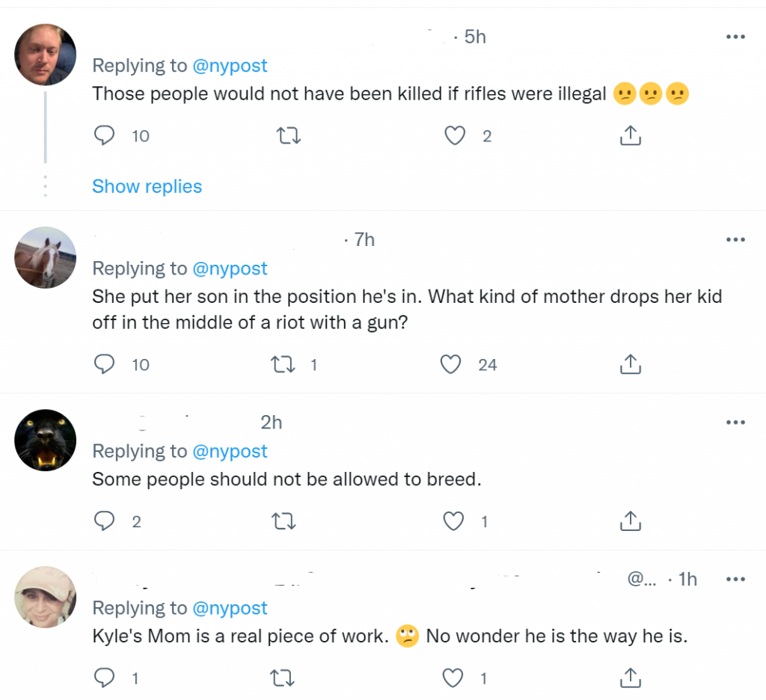Open the horse profile picture
The height and width of the screenshot is (700, 766).
click(x=46, y=257)
